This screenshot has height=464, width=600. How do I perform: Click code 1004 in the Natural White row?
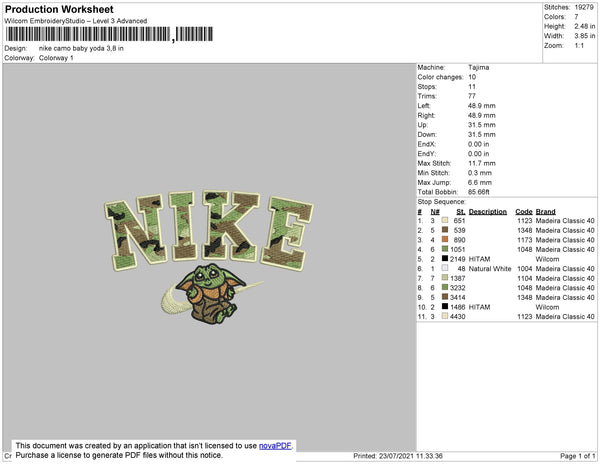coord(525,269)
